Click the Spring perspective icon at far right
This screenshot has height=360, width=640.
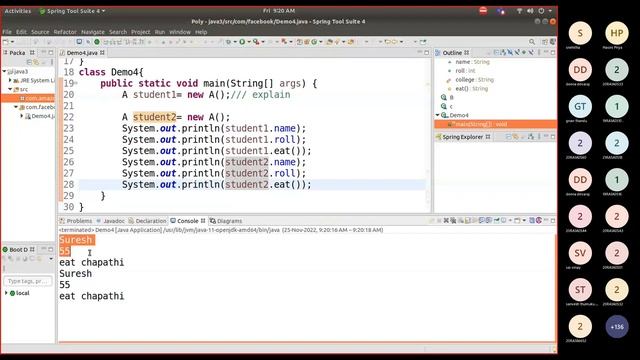(x=553, y=42)
